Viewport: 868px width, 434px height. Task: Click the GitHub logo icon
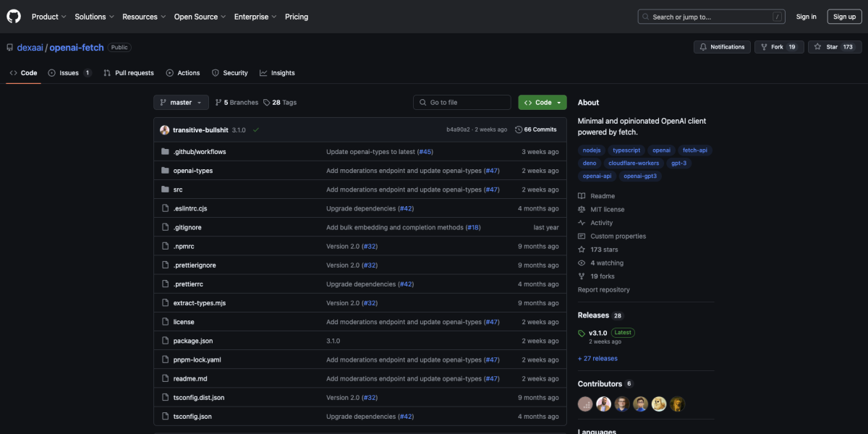[x=13, y=16]
